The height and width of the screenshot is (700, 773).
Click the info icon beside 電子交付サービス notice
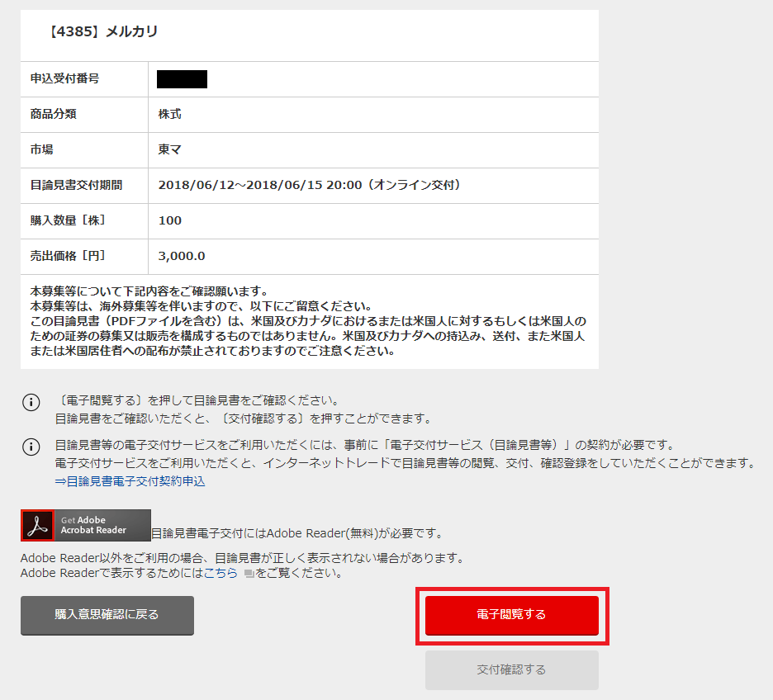tap(31, 447)
